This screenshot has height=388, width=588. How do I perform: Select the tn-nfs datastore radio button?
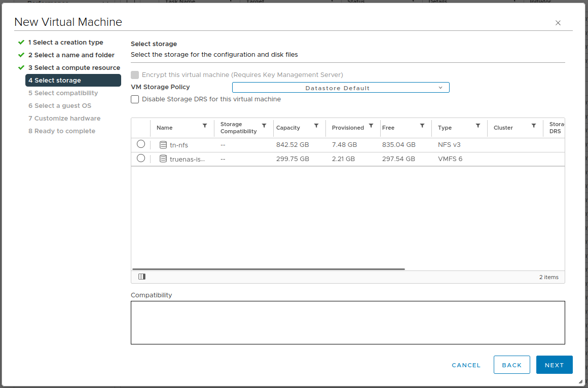click(x=141, y=144)
